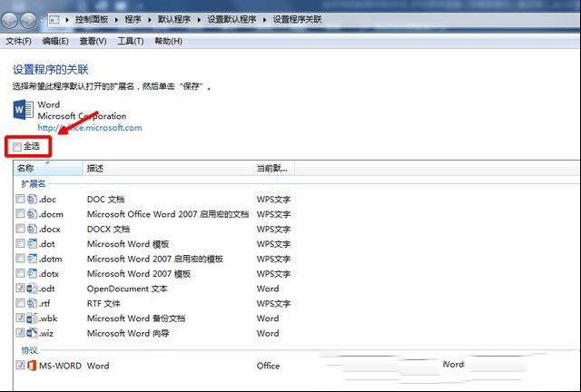Enable the .docm extension checkbox
The height and width of the screenshot is (392, 581).
pyautogui.click(x=20, y=214)
